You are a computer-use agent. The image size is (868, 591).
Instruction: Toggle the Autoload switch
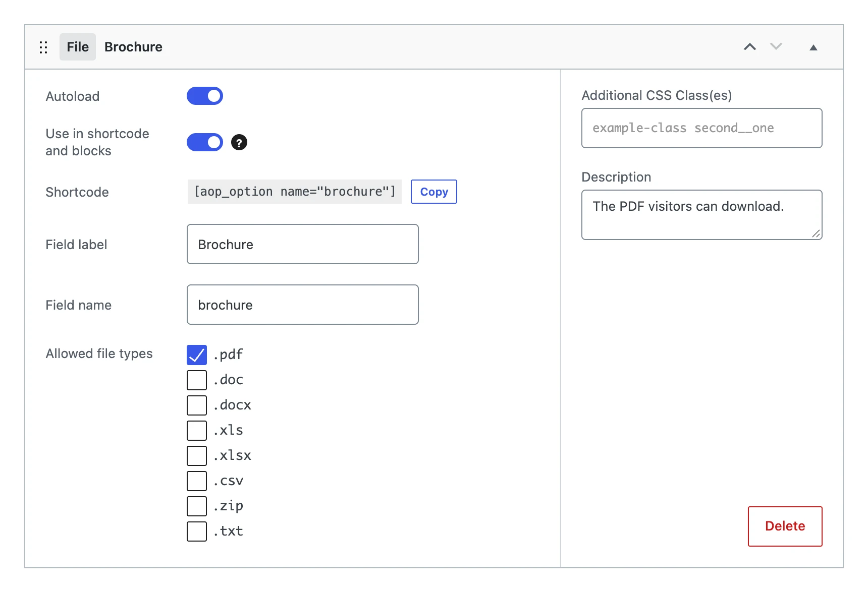(x=205, y=96)
